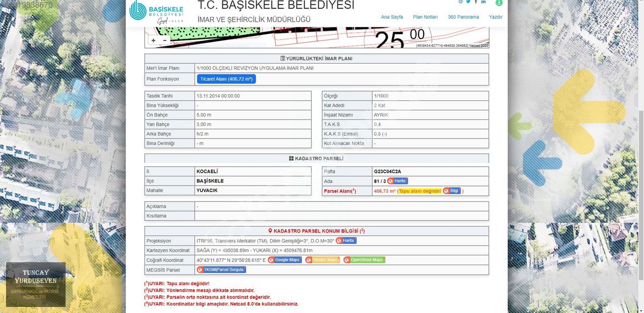Select Yazdır to print the page
This screenshot has height=313, width=644.
pos(495,17)
